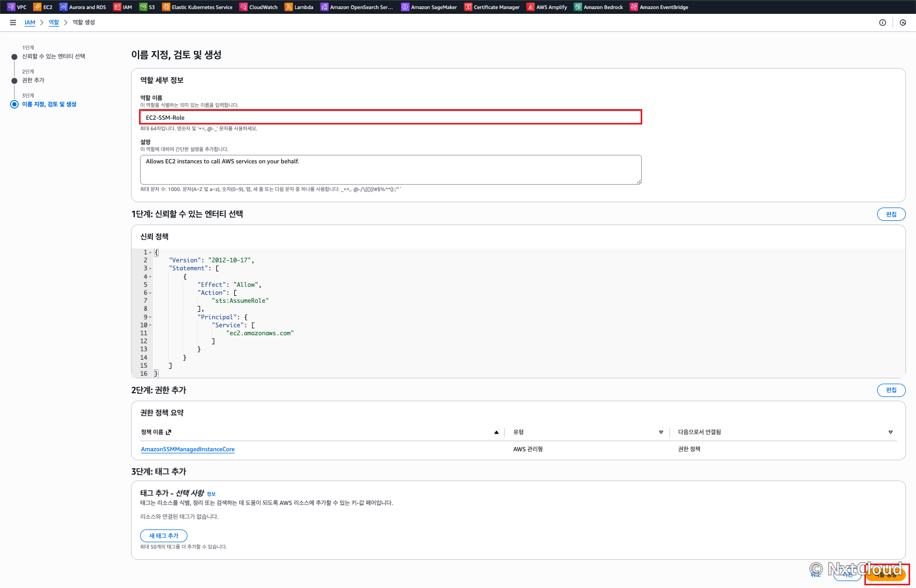Click the orange 역할 생성 button
The height and width of the screenshot is (588, 916).
pyautogui.click(x=886, y=575)
